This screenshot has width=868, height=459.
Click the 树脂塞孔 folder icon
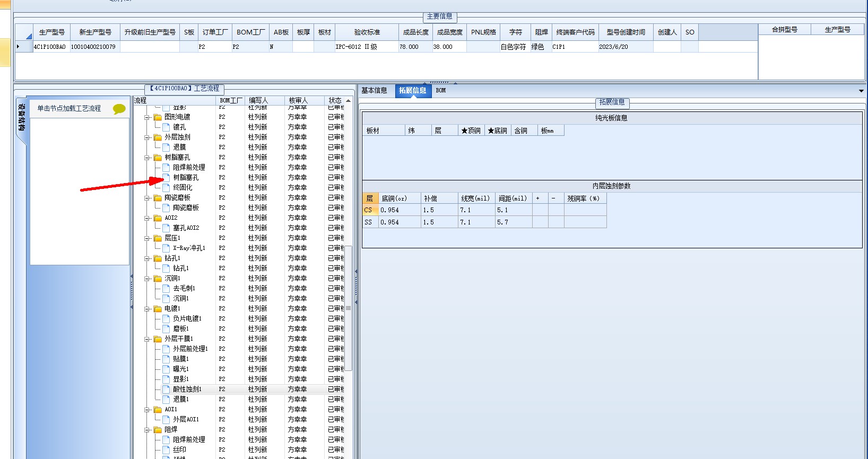click(158, 158)
